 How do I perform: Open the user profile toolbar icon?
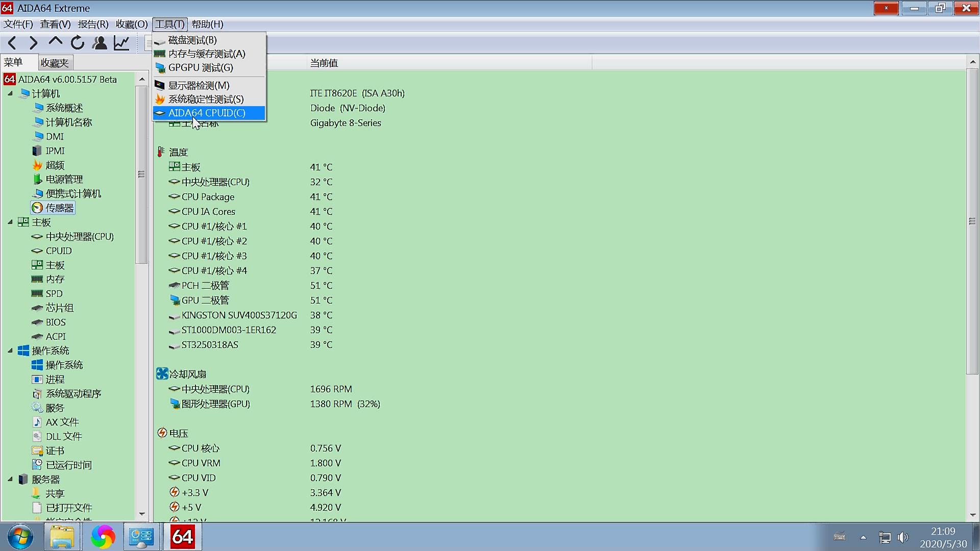coord(100,43)
